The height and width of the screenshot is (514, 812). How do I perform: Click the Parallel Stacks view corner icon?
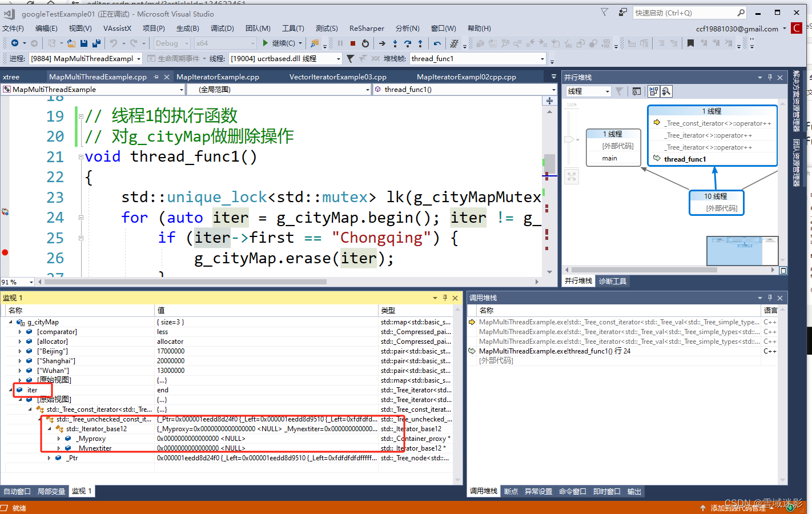[x=783, y=271]
